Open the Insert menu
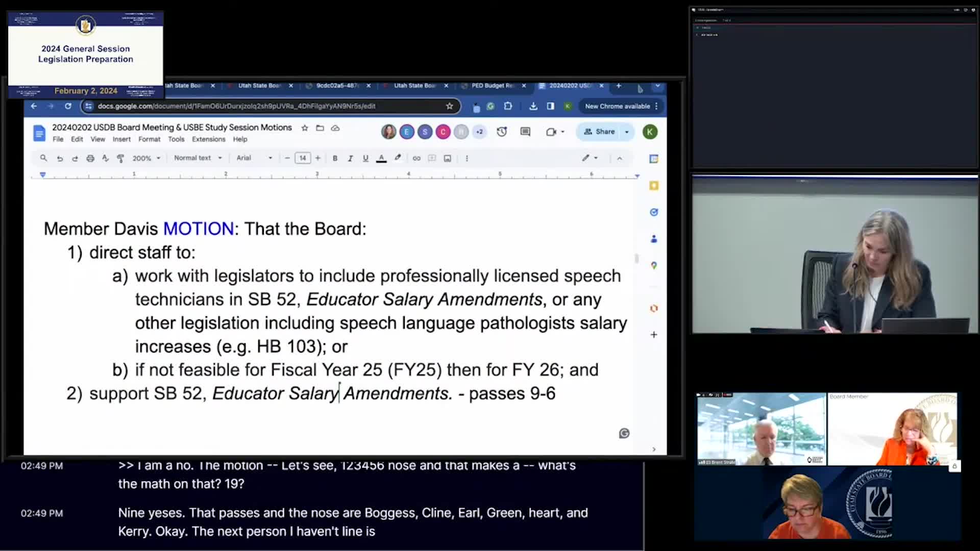This screenshot has height=551, width=980. coord(121,139)
